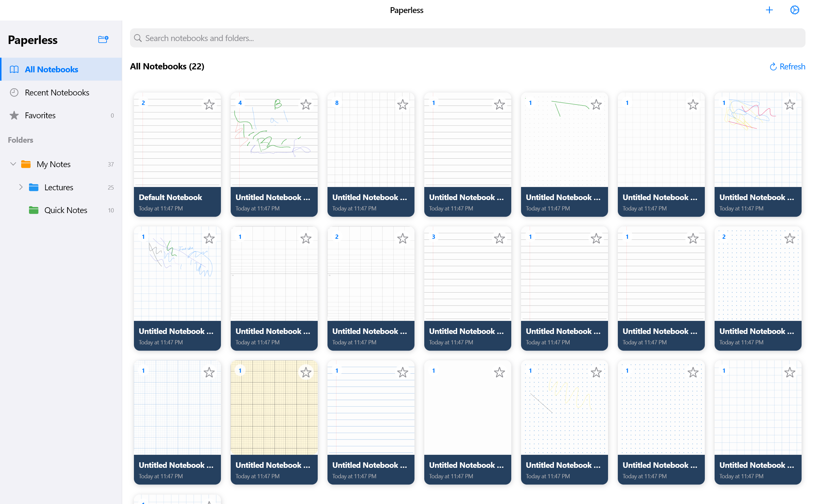
Task: Click the 'Folders' section heading
Action: pyautogui.click(x=20, y=140)
